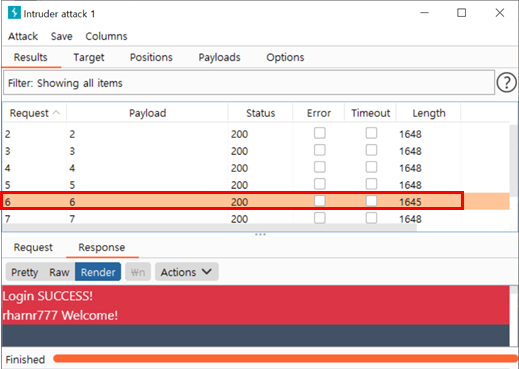Toggle Timeout checkbox in request 4 row
The width and height of the screenshot is (519, 369).
coord(371,167)
